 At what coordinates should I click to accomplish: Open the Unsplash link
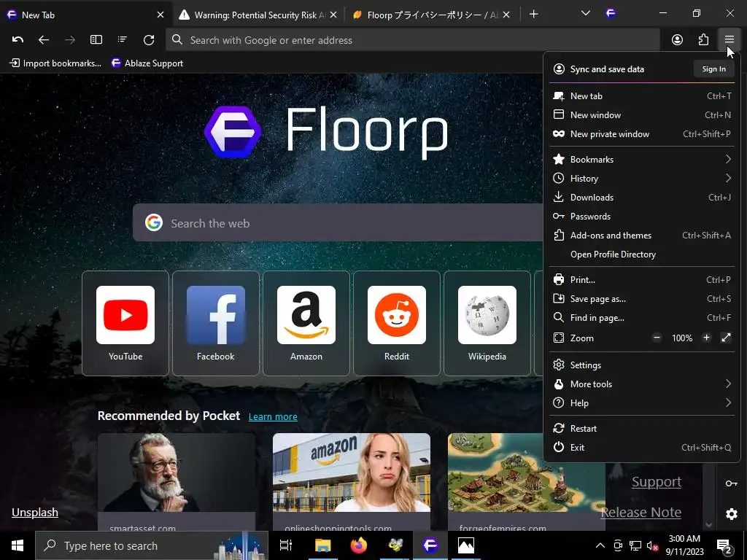pos(35,513)
